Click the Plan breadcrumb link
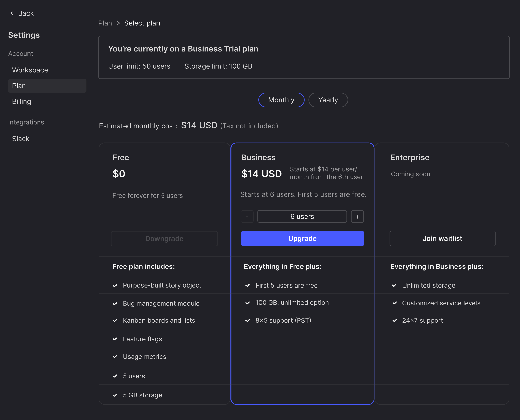Screen dimensions: 520x420 (105, 23)
